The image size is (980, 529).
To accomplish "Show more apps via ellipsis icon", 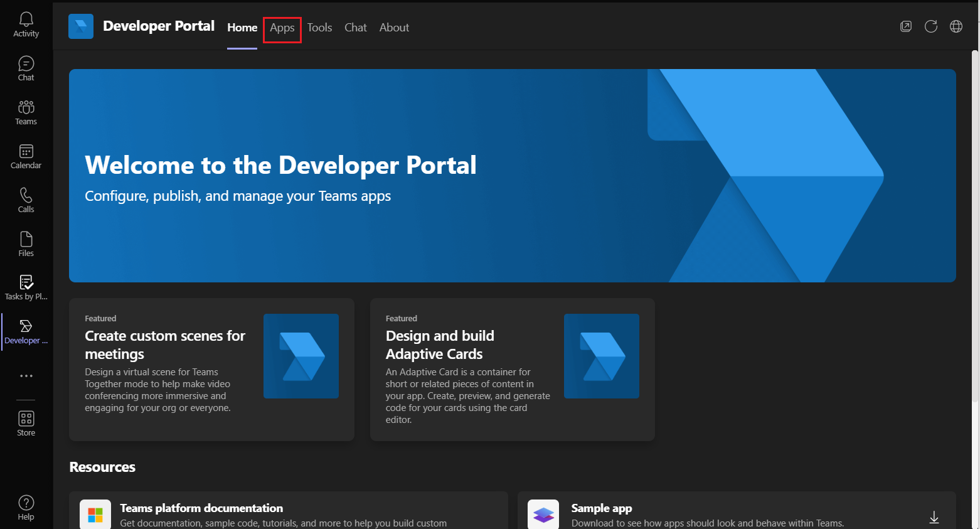I will [26, 376].
